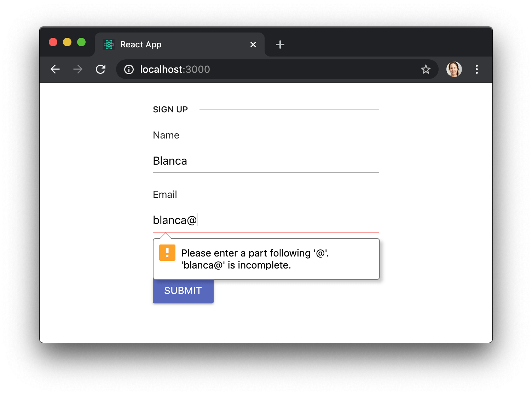Click the back navigation arrow

coord(55,69)
